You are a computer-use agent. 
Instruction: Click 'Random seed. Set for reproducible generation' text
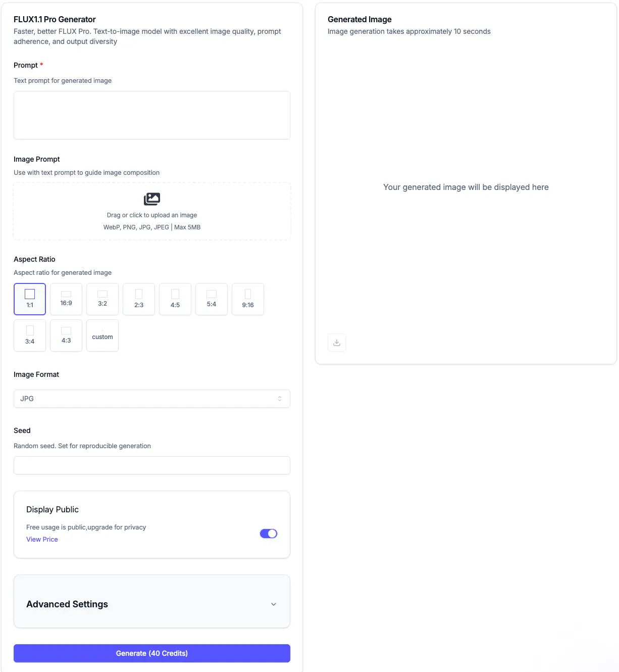82,446
